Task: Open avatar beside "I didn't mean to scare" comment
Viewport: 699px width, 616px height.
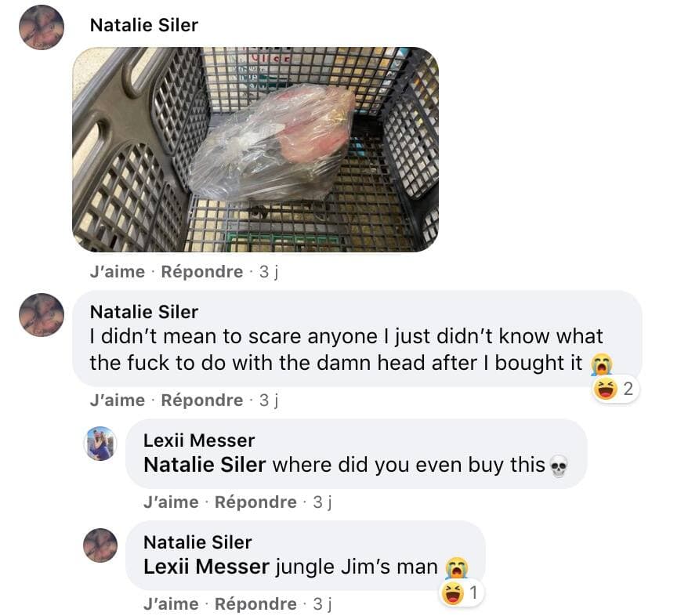Action: click(x=42, y=315)
